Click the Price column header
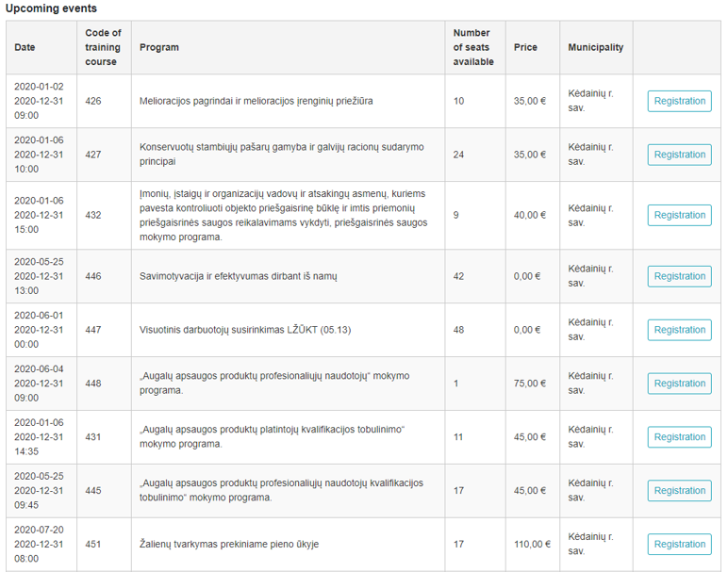Screen dimensions: 728x572 click(525, 47)
